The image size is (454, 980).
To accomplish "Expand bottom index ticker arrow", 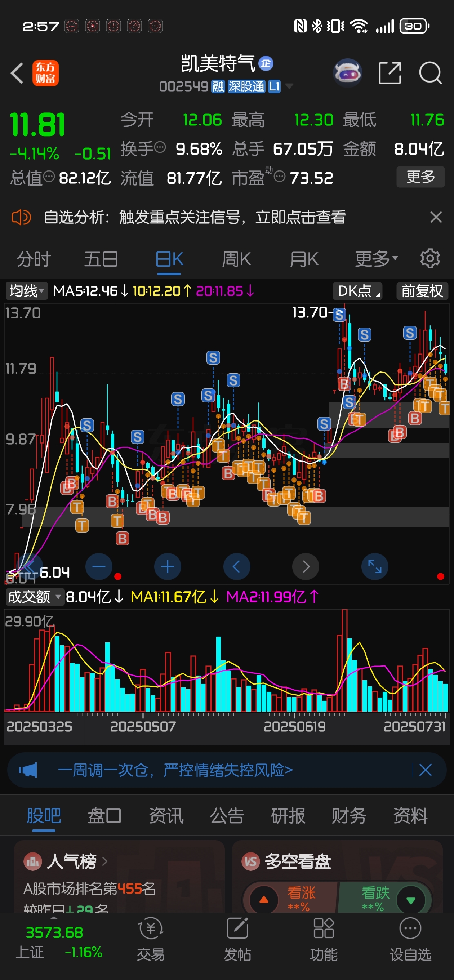I will 54,918.
